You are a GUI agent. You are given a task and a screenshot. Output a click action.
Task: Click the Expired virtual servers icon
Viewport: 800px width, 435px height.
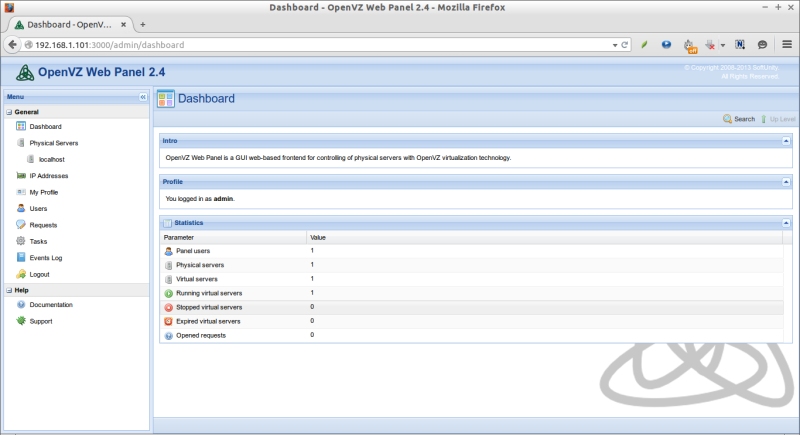168,321
